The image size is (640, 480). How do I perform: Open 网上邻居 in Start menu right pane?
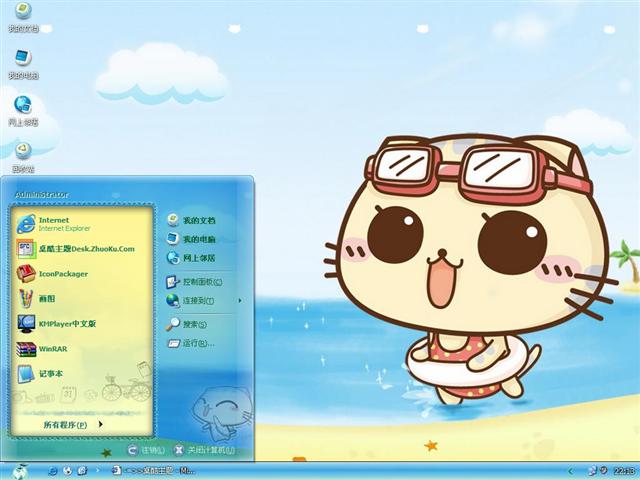click(191, 258)
